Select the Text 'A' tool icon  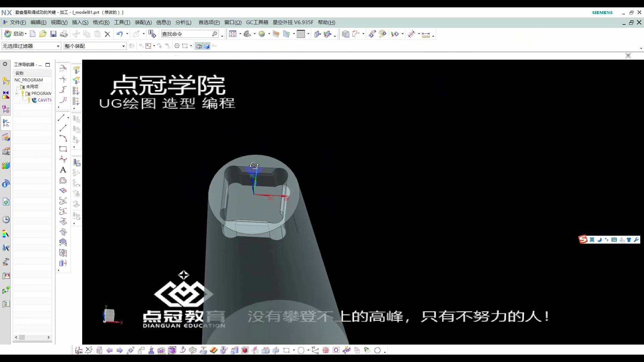pos(63,170)
